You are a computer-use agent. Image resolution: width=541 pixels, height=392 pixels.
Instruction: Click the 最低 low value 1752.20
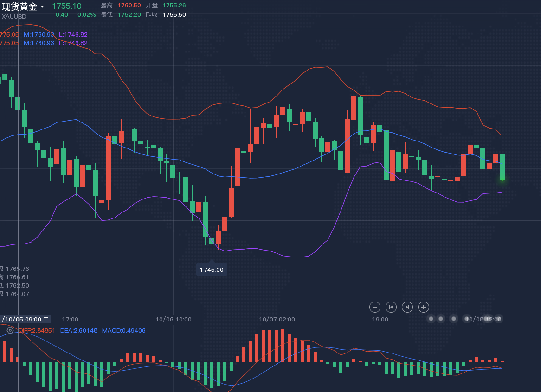click(129, 15)
